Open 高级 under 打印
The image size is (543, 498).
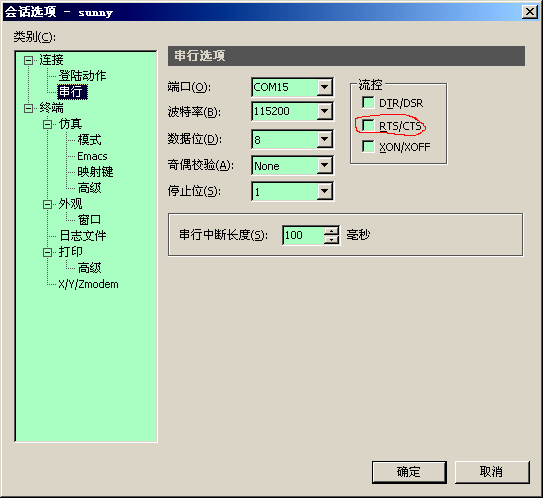click(89, 267)
